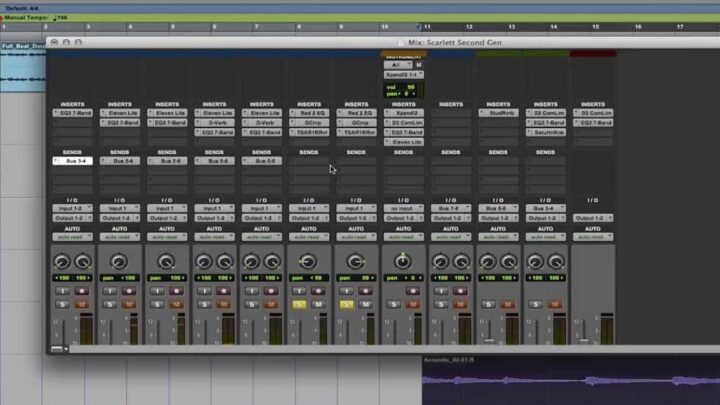Click the left pan knob on the Bus 3-4 send track

coord(62,262)
